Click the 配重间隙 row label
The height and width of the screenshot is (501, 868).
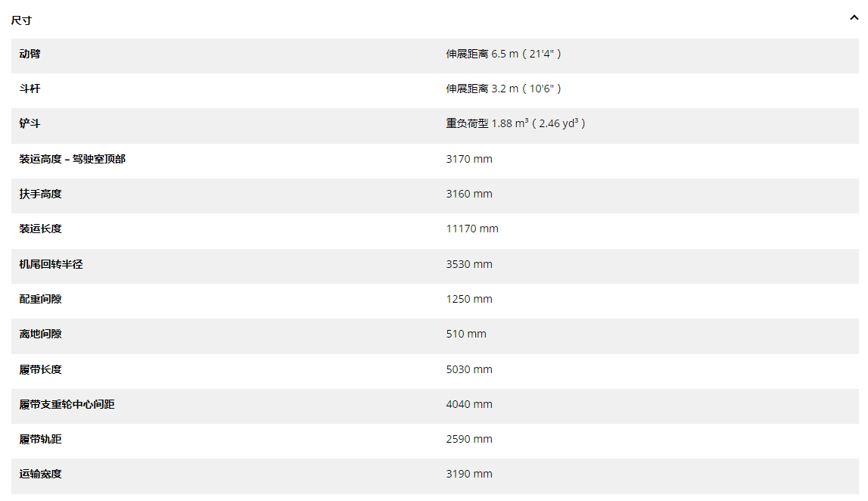[x=41, y=299]
